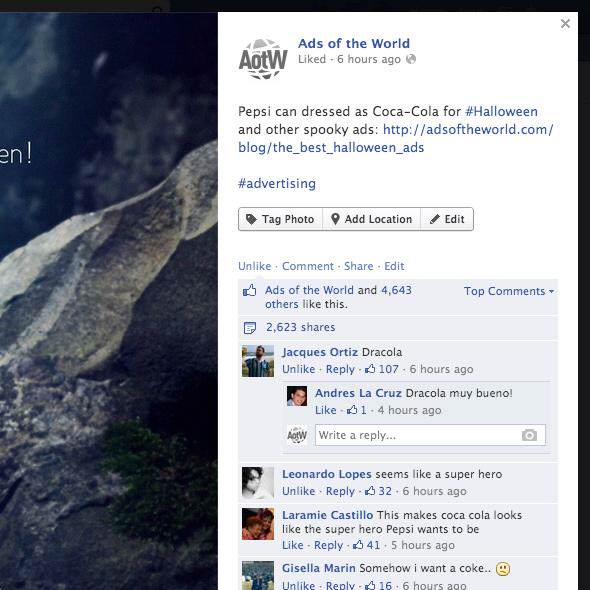
Task: Click the pencil Edit button
Action: click(447, 219)
